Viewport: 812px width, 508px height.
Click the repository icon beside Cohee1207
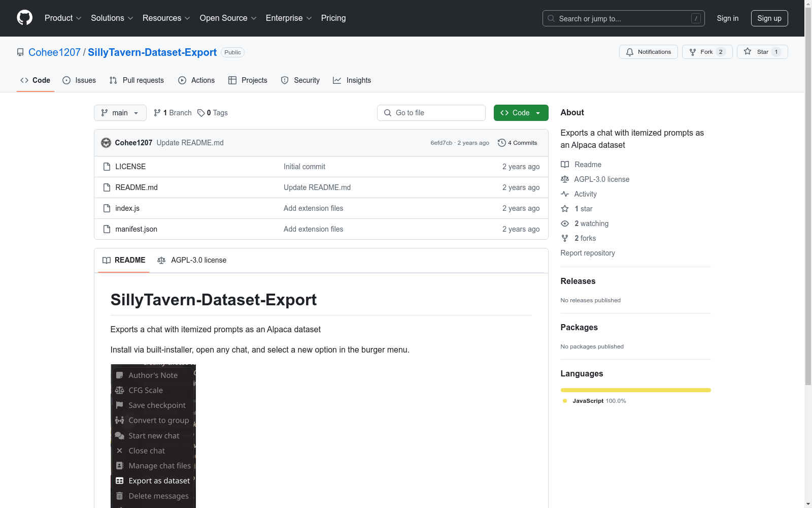tap(20, 52)
